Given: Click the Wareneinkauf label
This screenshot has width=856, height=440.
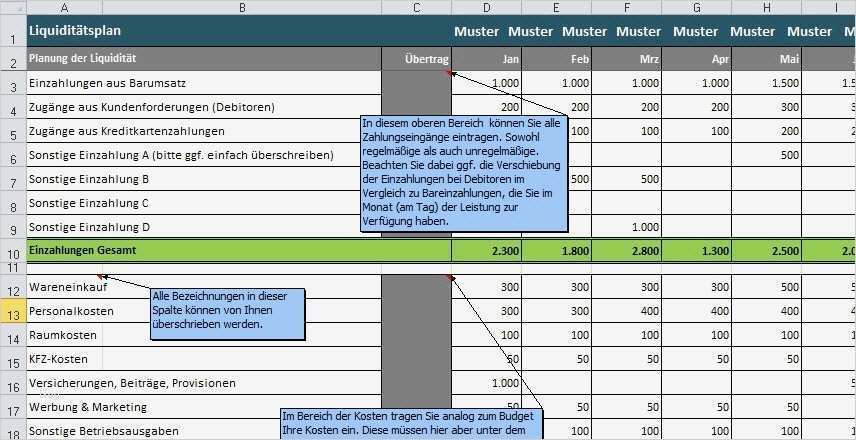Looking at the screenshot, I should click(68, 287).
